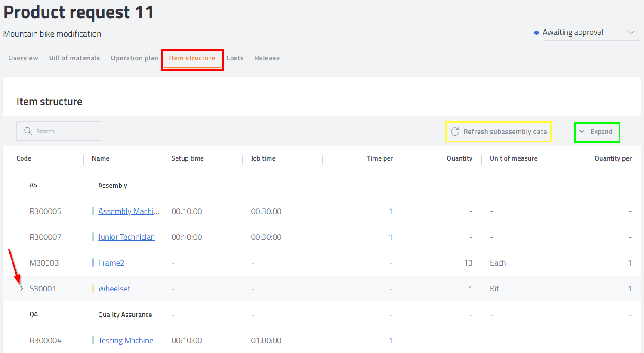Click the Code column header
The height and width of the screenshot is (353, 644).
24,158
